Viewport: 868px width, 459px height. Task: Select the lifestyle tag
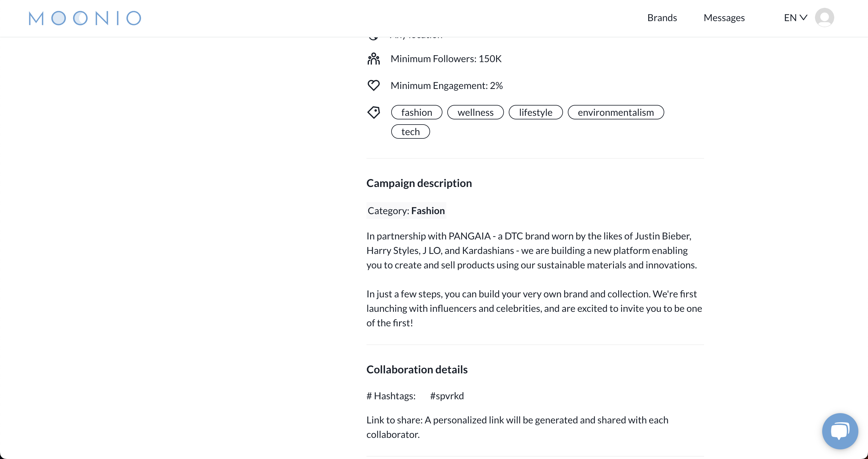coord(536,112)
